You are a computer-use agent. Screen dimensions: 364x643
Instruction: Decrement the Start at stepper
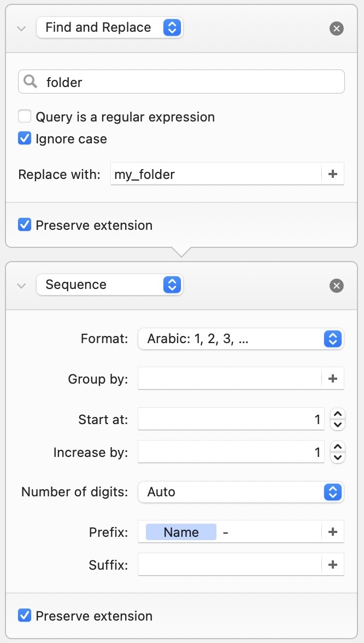[337, 425]
